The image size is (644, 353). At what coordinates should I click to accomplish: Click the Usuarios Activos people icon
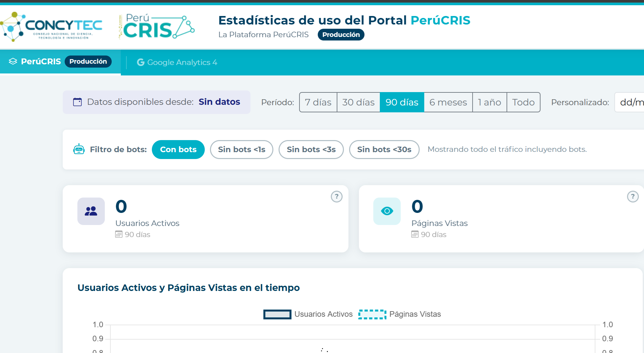pos(91,211)
